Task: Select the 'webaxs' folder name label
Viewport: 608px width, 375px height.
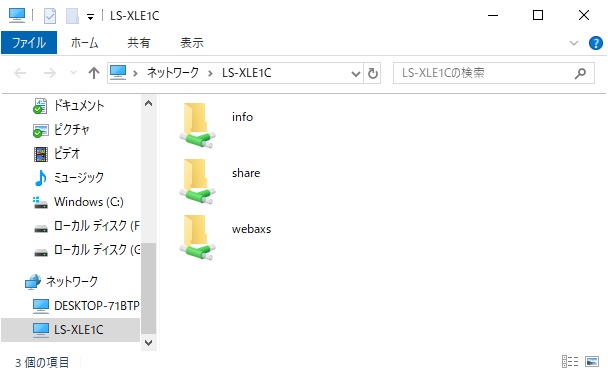Action: click(251, 229)
